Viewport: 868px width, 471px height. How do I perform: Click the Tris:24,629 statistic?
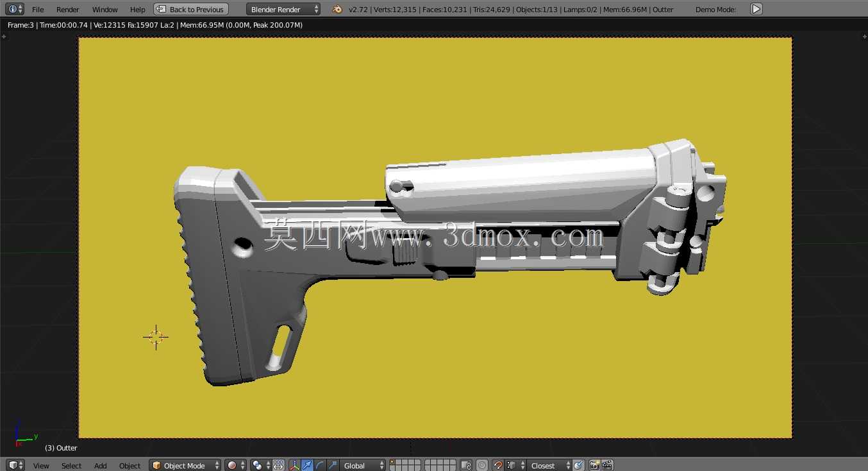pos(492,10)
